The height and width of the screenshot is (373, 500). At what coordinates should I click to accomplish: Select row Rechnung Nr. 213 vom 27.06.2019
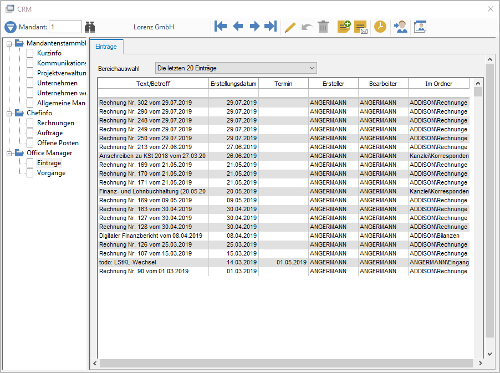click(x=284, y=147)
